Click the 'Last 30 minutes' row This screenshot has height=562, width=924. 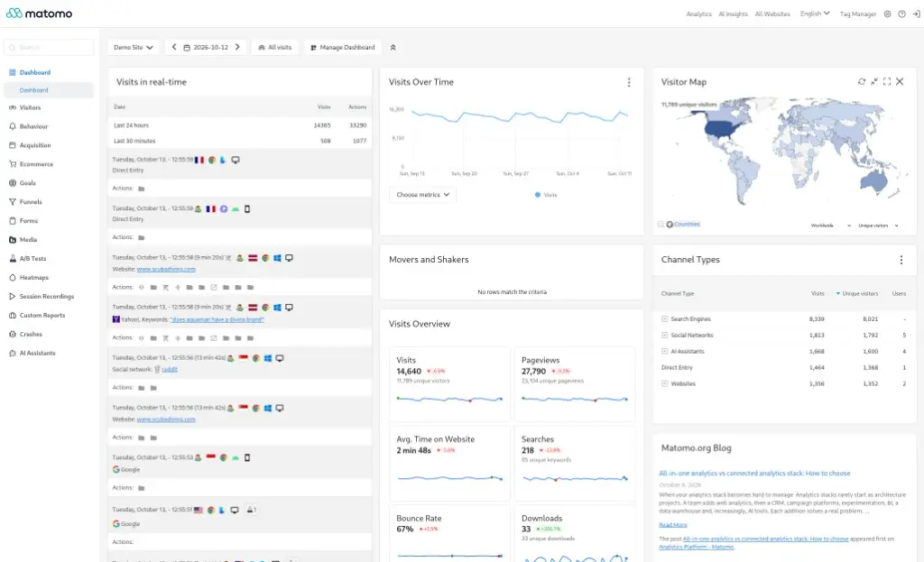[240, 141]
